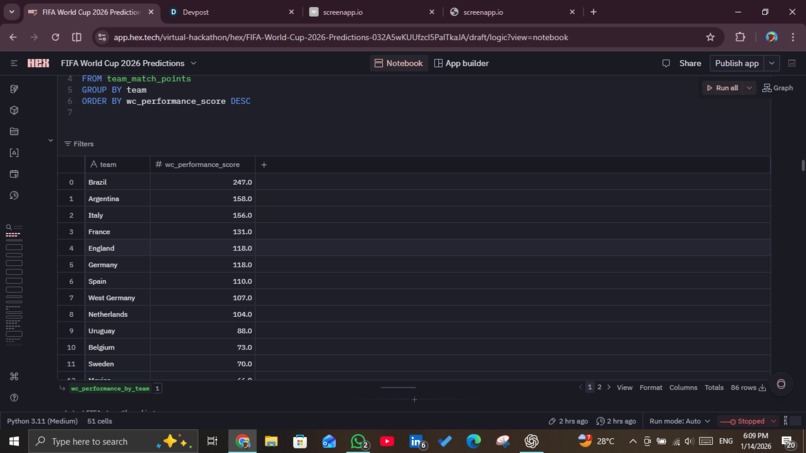The image size is (806, 453).
Task: Open the Run all options dropdown
Action: tap(749, 88)
